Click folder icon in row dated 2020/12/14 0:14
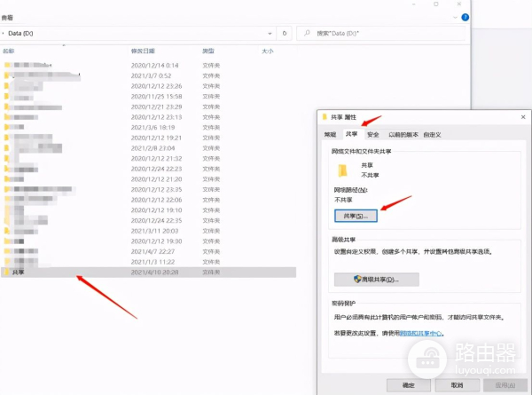532x395 pixels. coord(7,65)
